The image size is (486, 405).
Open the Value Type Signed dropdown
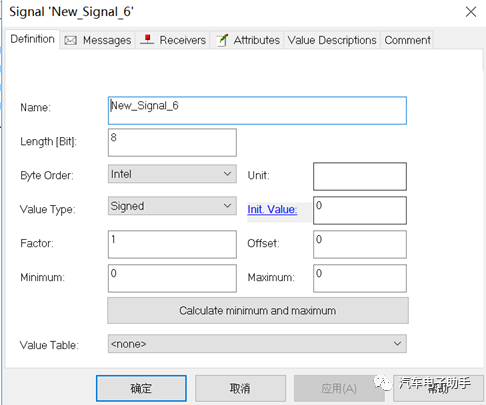[172, 206]
